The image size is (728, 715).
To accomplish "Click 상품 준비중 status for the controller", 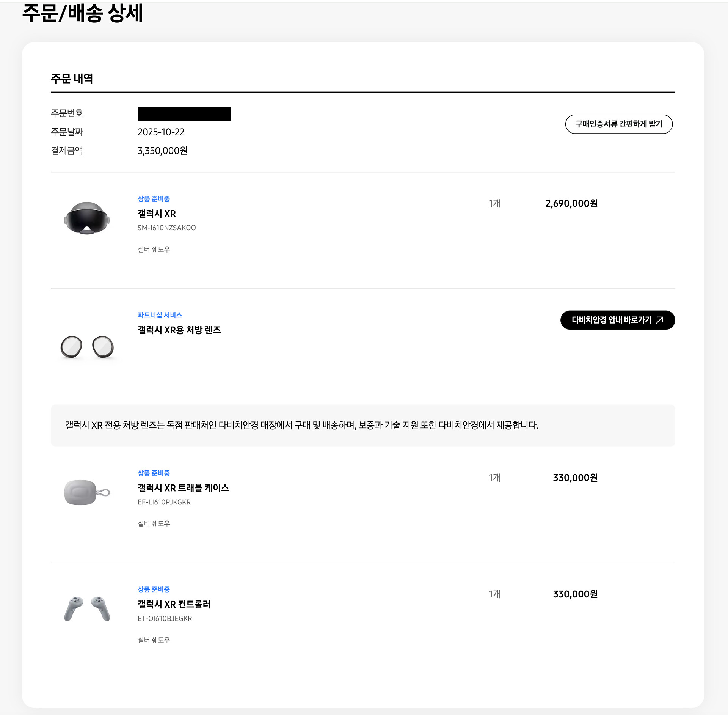I will 154,589.
